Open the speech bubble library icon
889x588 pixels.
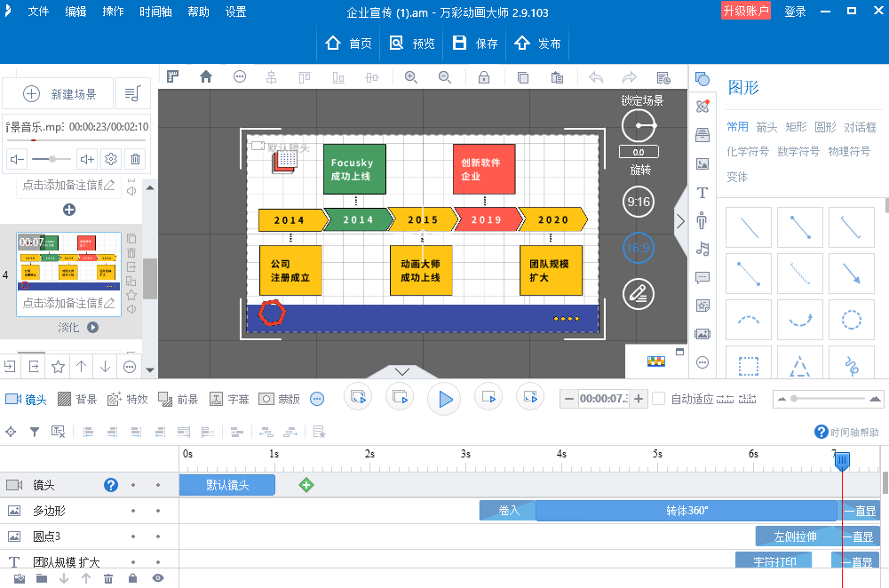702,277
